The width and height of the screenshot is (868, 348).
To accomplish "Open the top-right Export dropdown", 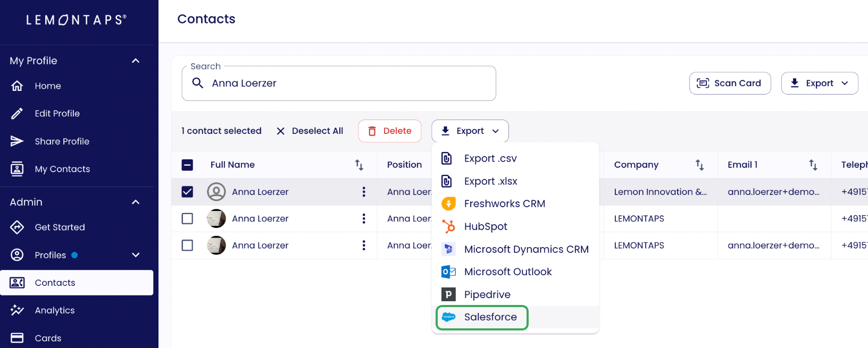I will pyautogui.click(x=819, y=83).
